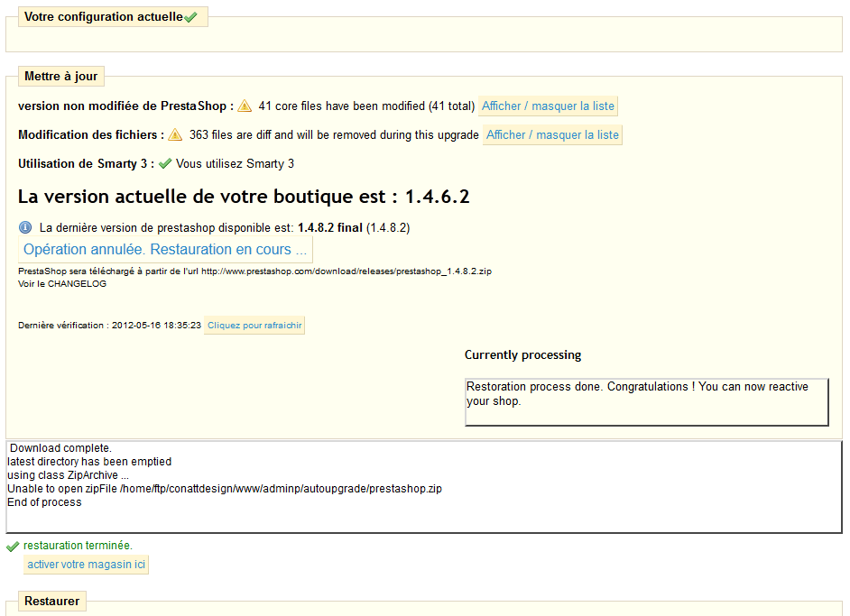Click the restauration terminée status text
This screenshot has width=850, height=616.
78,546
